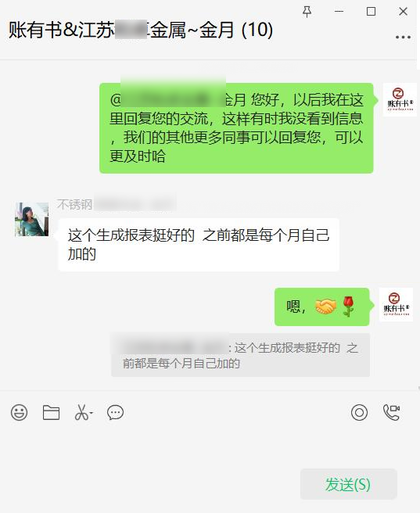Click the group title 账有书&江苏 金属~金月

click(x=141, y=30)
